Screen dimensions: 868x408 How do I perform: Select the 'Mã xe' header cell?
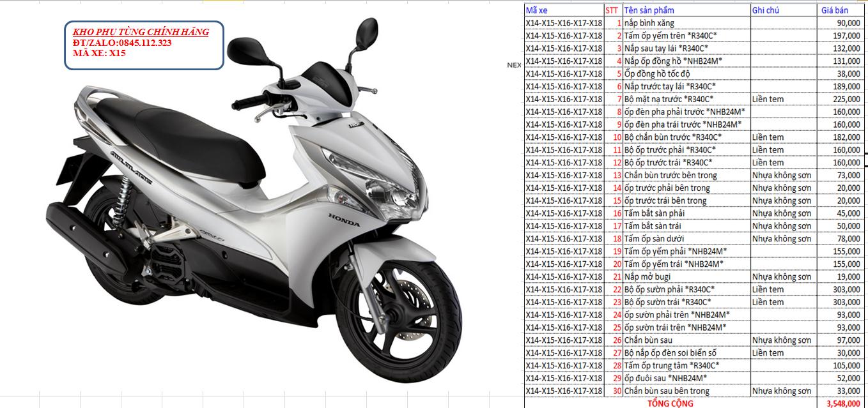tap(564, 10)
